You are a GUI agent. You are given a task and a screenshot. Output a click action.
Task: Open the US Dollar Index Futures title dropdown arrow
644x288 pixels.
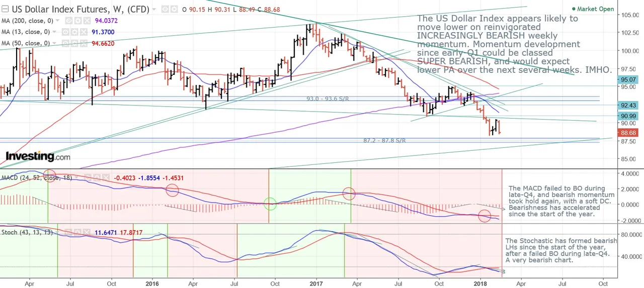pos(154,10)
